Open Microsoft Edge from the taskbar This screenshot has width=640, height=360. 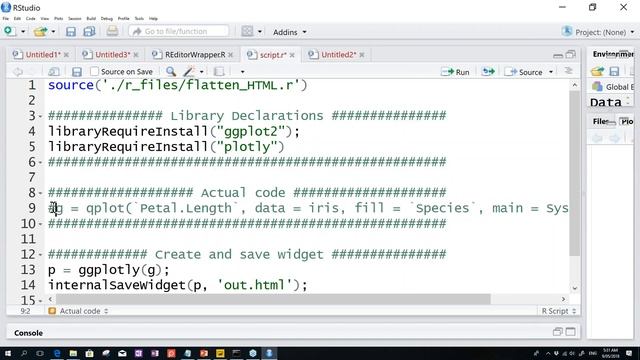coord(57,353)
